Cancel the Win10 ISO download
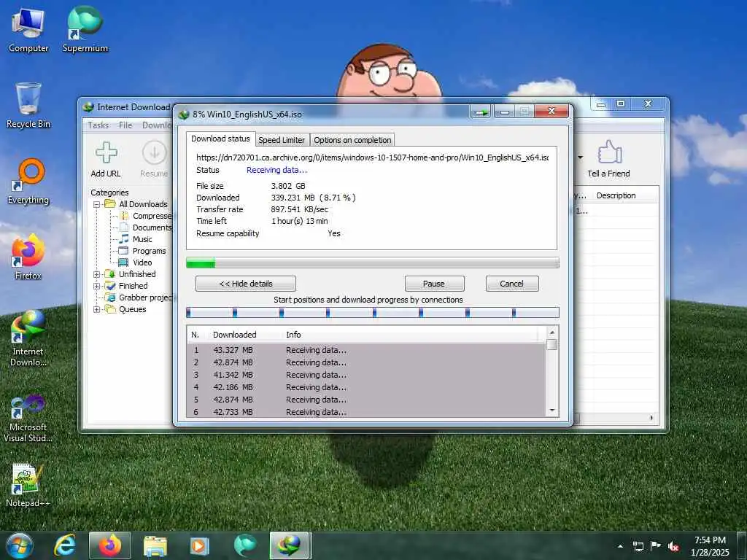This screenshot has width=747, height=560. 512,284
